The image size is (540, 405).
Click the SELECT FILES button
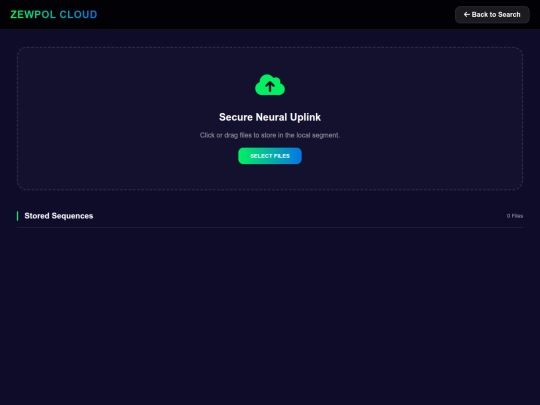pos(270,156)
